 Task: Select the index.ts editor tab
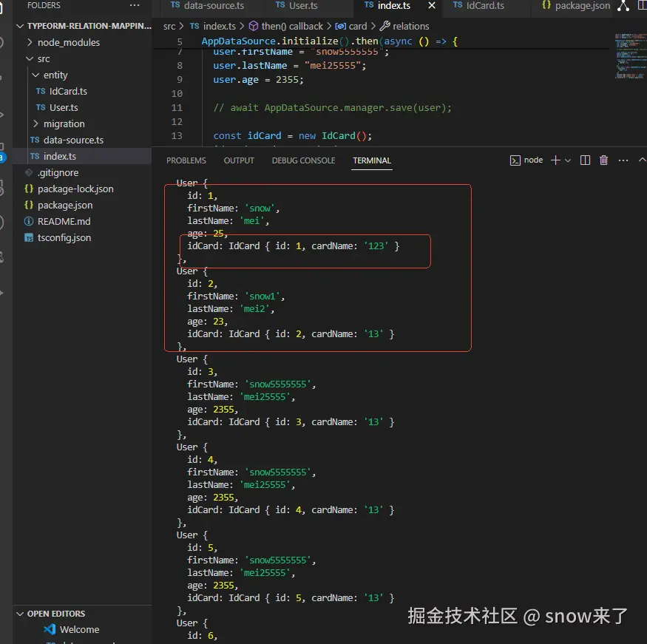point(388,6)
